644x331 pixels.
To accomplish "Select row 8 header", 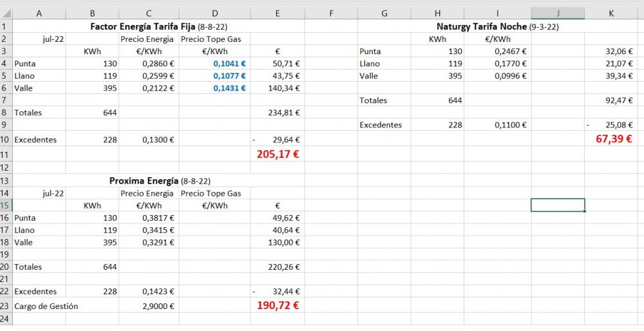I will [x=6, y=113].
